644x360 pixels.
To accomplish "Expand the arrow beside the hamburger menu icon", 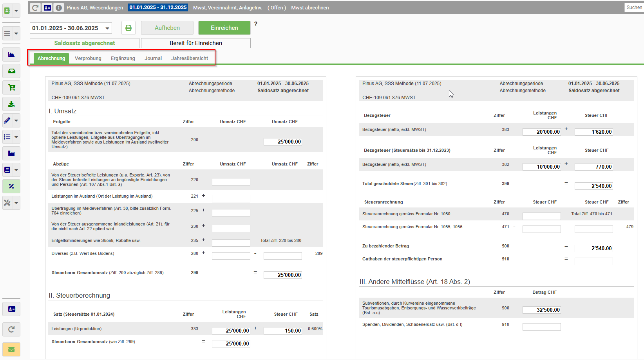I will tap(16, 33).
